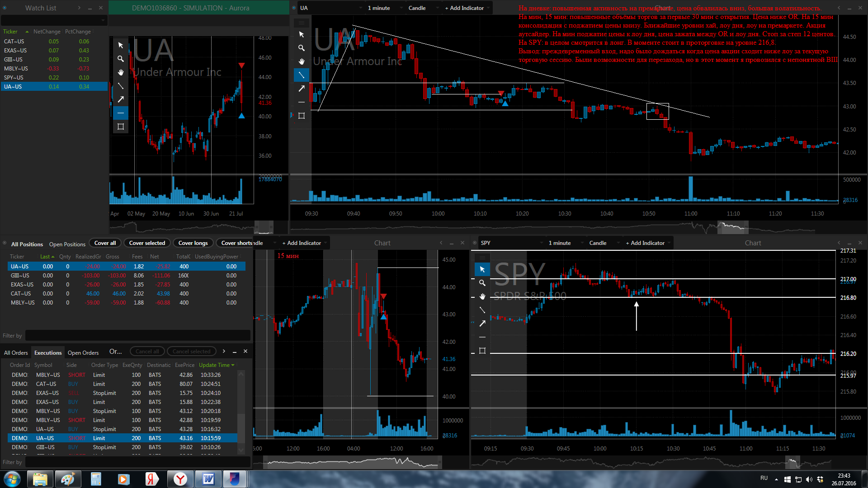Select rectangle tool in UA daily chart
The image size is (868, 488).
pos(121,127)
